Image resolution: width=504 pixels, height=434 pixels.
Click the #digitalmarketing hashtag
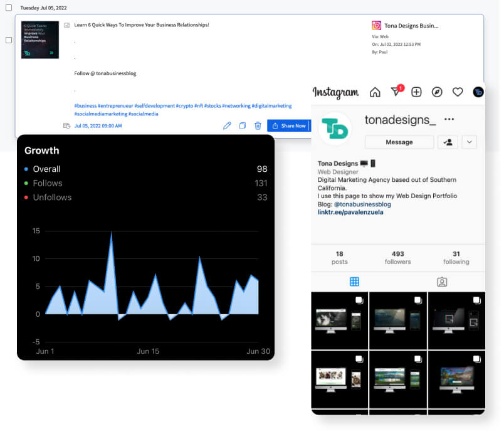271,106
